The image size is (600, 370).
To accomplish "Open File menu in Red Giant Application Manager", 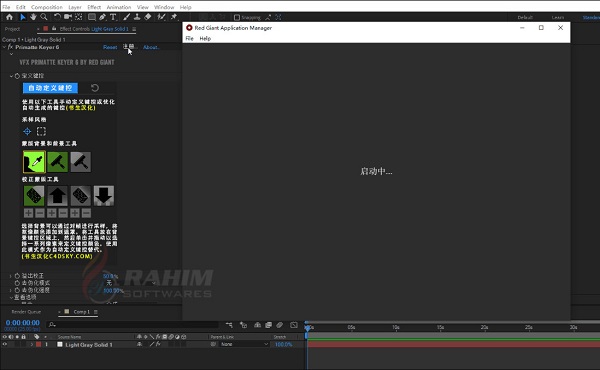I will [189, 38].
